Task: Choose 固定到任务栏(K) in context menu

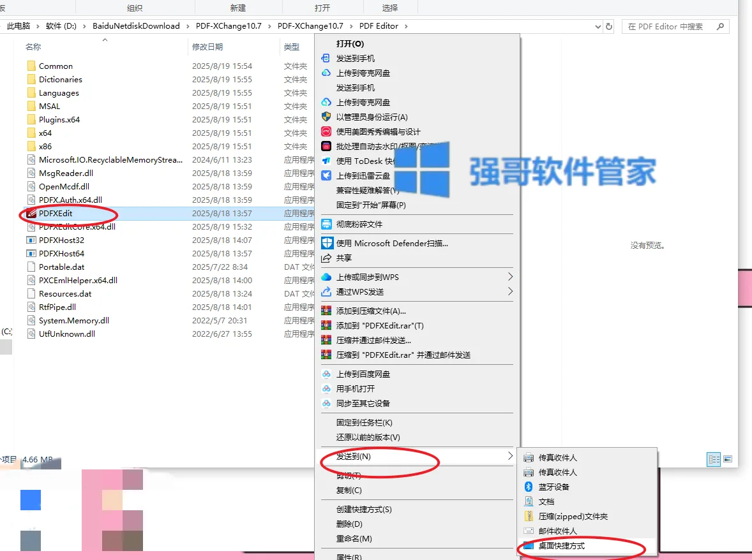Action: 365,422
